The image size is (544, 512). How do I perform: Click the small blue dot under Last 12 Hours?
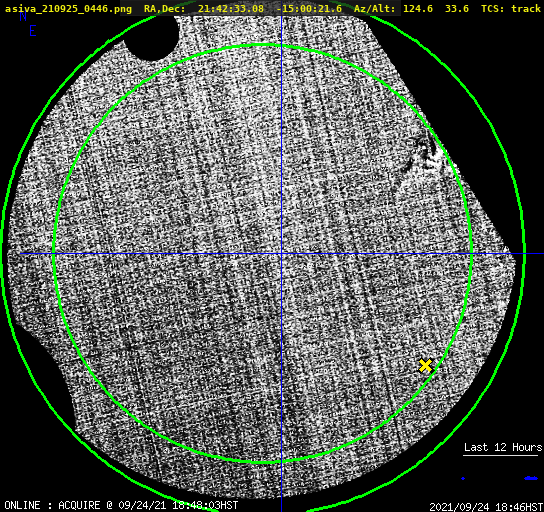click(x=463, y=478)
